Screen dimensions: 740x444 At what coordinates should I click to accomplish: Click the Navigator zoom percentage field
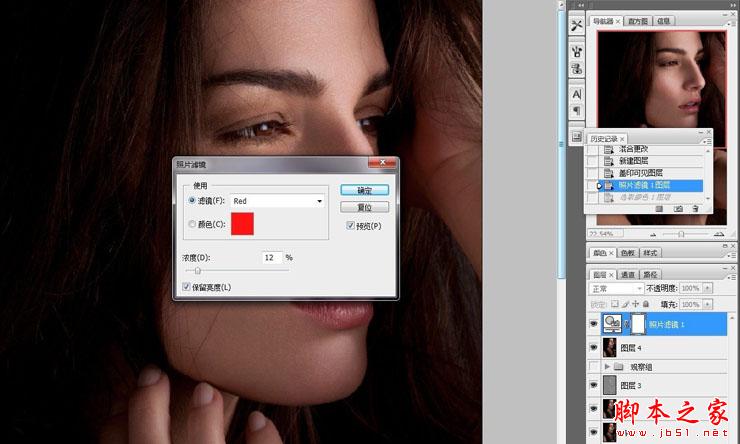point(605,234)
